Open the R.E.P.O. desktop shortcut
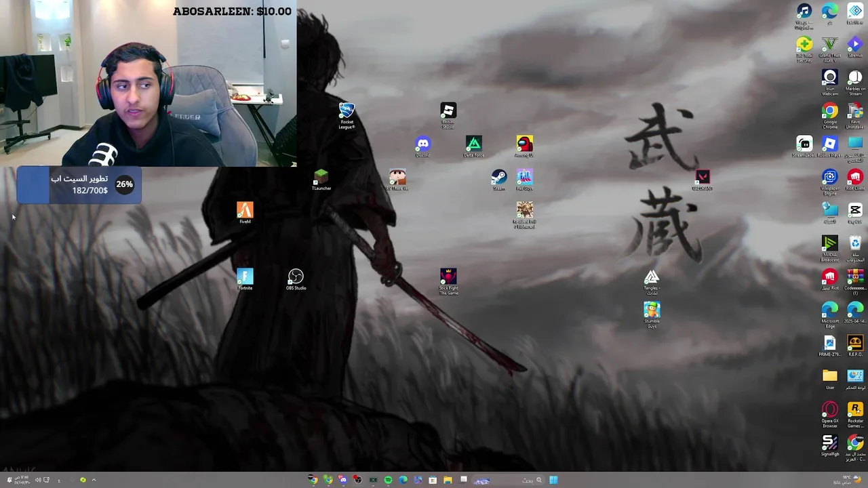The width and height of the screenshot is (868, 488). tap(855, 345)
